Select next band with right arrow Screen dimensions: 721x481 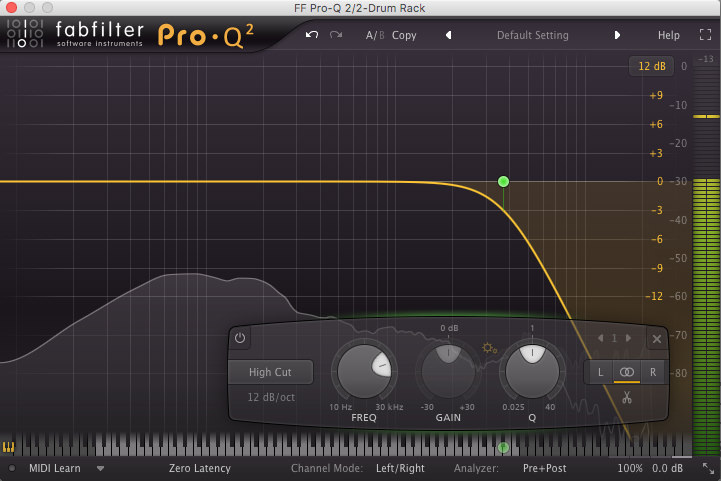(628, 338)
